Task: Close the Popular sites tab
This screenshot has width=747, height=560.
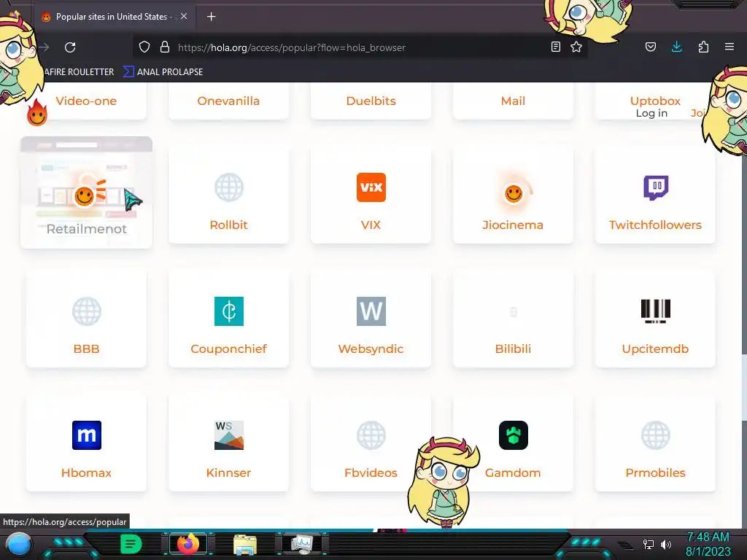Action: (x=184, y=16)
